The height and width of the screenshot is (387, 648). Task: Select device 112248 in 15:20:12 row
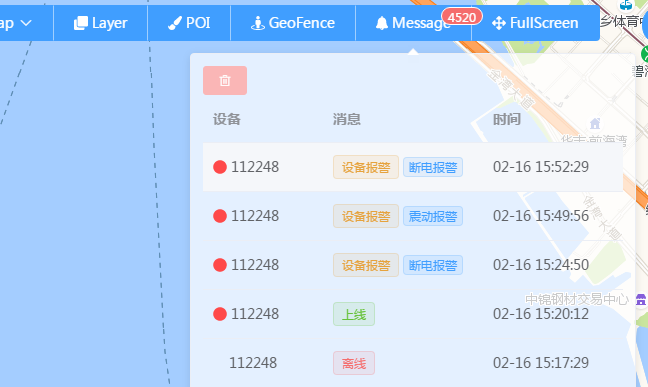[255, 314]
